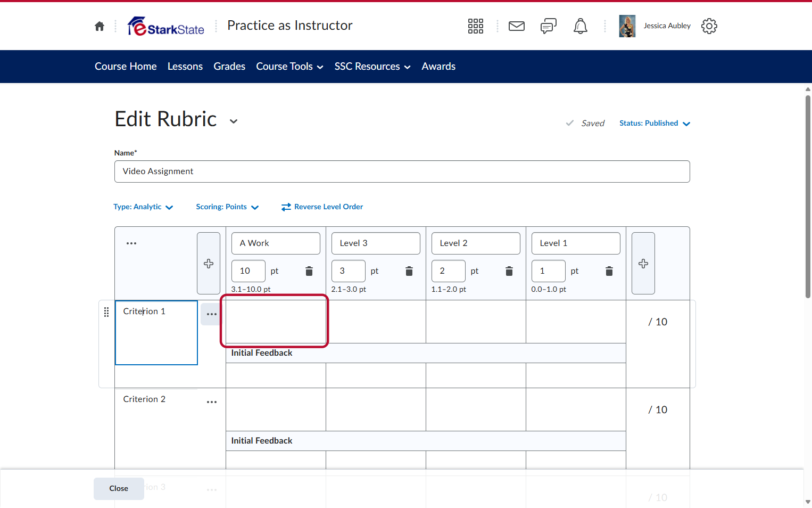This screenshot has width=812, height=508.
Task: Open the Status: Published dropdown
Action: 655,123
